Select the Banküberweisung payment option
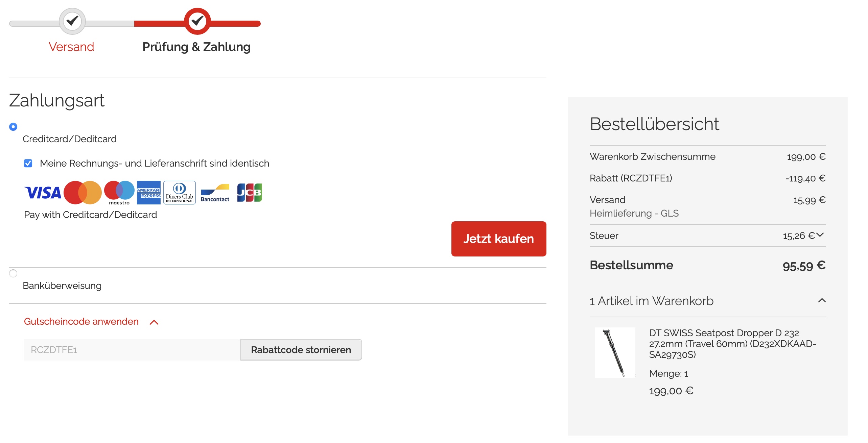 (13, 273)
